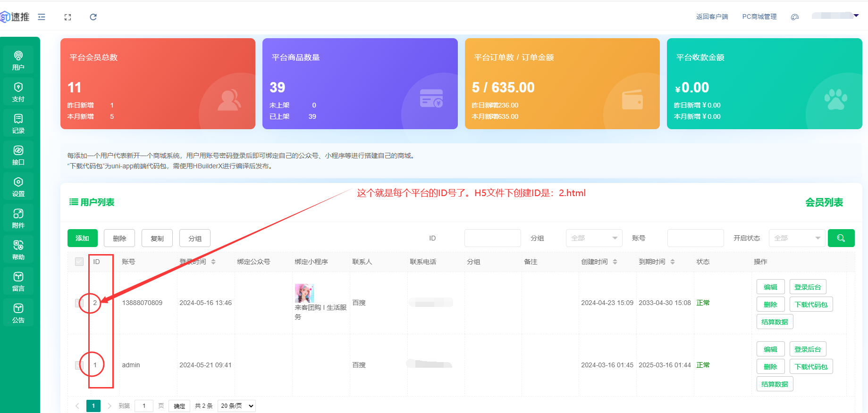Expand the 分组 filter dropdown

(594, 238)
